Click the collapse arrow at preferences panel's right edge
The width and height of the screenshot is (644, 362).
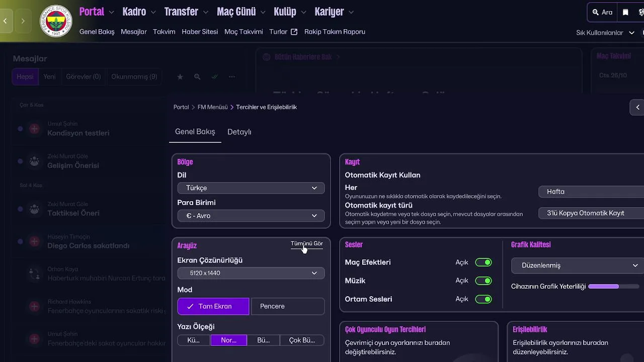[637, 107]
